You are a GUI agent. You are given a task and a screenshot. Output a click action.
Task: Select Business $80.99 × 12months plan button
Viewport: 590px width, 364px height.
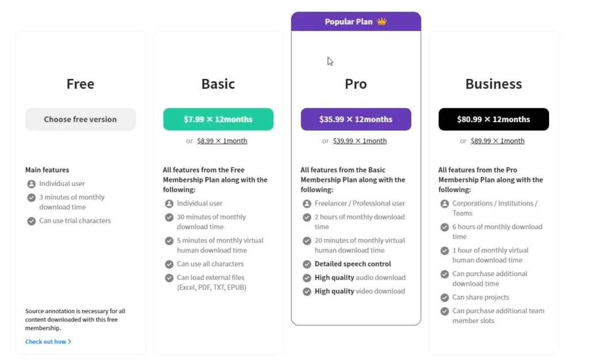click(494, 119)
